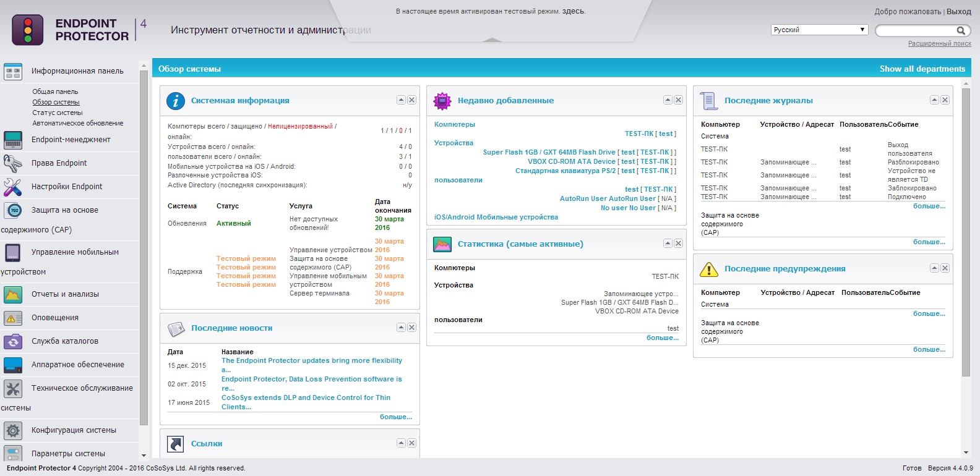Go to Автоматическое обновление submenu item
Screen dimensions: 980x476
[78, 123]
